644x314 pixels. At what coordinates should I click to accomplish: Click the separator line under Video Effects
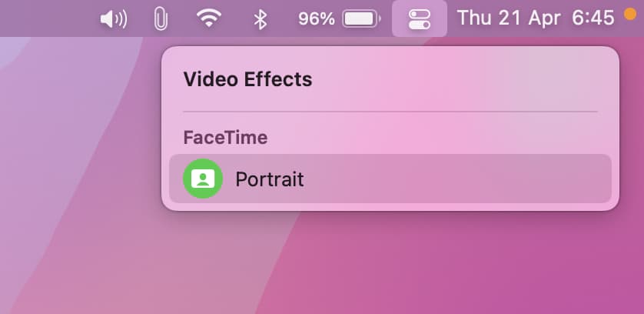coord(390,112)
